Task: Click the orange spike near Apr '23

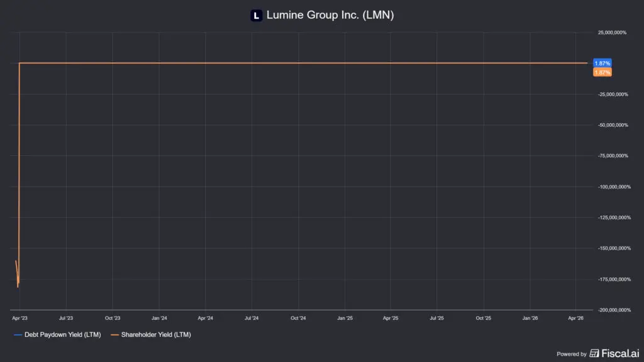Action: (x=18, y=274)
